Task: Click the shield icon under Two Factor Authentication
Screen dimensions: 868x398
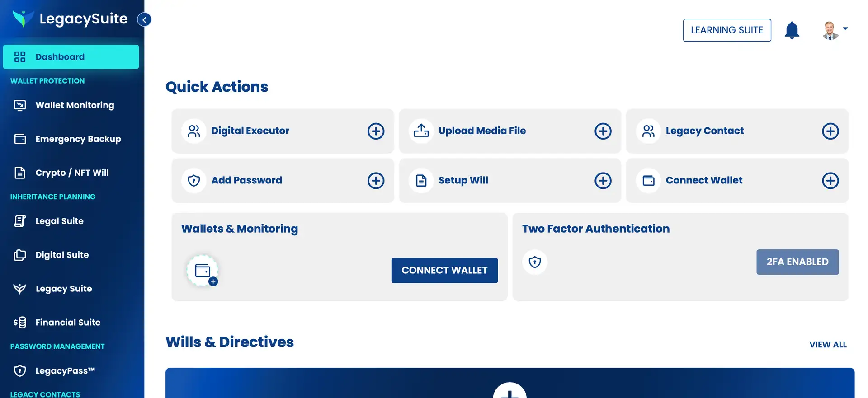Action: coord(535,262)
